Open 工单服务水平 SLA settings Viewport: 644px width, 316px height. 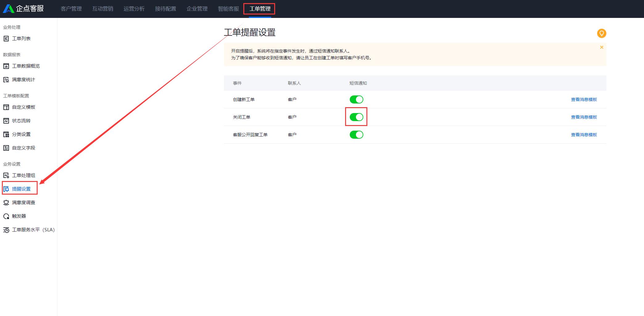[x=33, y=230]
